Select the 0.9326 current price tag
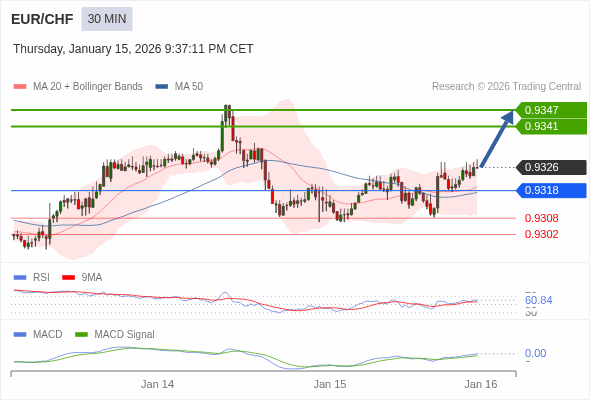This screenshot has width=590, height=400. coord(551,167)
